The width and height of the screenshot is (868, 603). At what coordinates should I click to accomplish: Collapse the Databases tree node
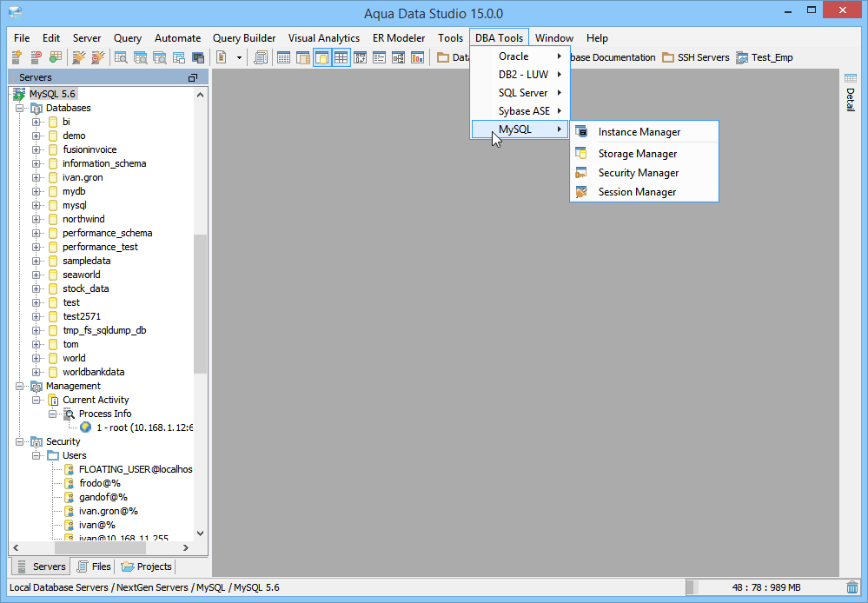pos(19,108)
